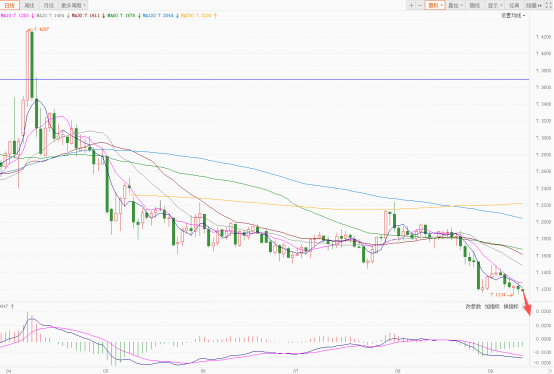Open the 复权 adjustment dropdown
This screenshot has height=374, width=554.
click(x=435, y=5)
